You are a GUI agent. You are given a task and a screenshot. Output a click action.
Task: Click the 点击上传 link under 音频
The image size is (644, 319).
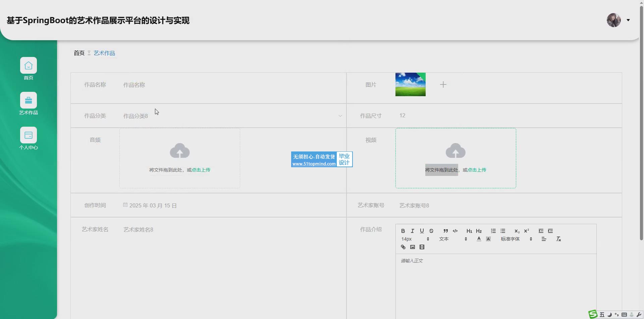pos(201,170)
